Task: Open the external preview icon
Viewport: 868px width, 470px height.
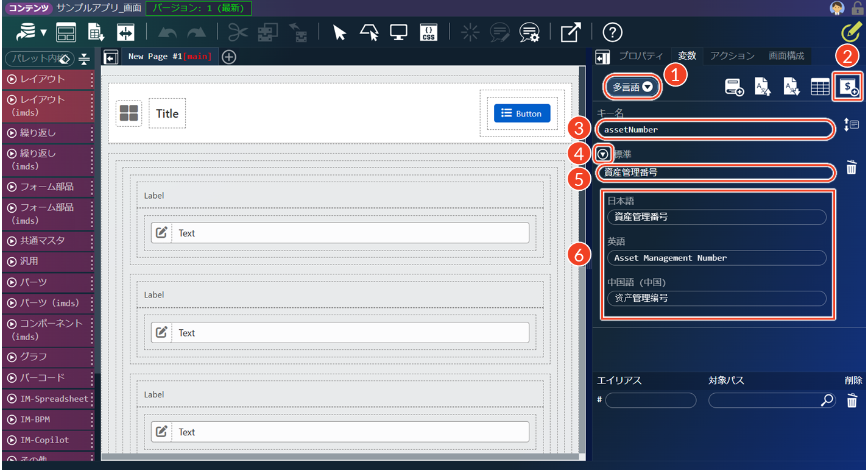Action: pos(570,33)
